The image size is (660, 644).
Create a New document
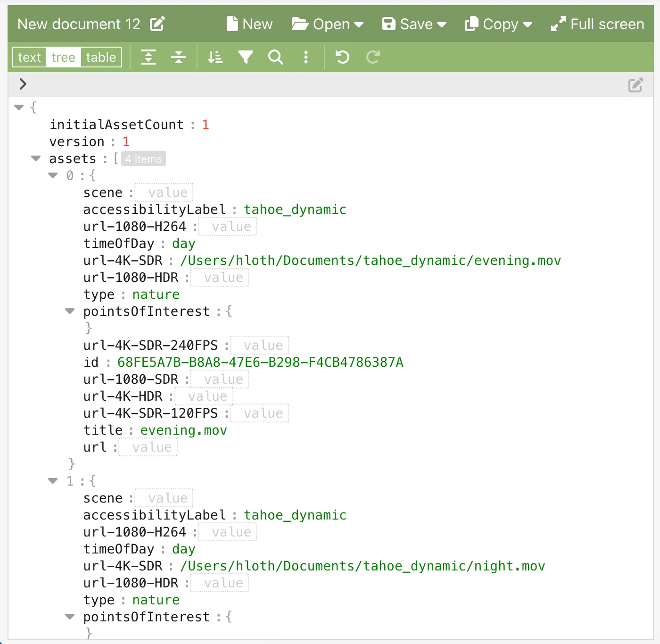(x=249, y=24)
